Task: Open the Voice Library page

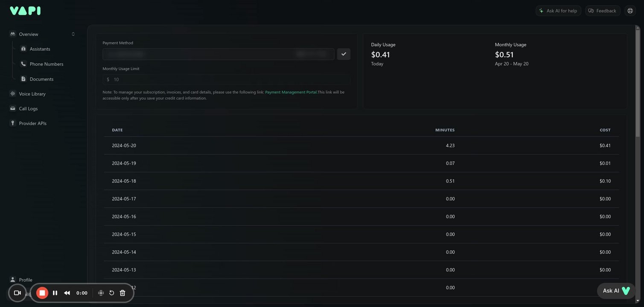Action: 32,94
